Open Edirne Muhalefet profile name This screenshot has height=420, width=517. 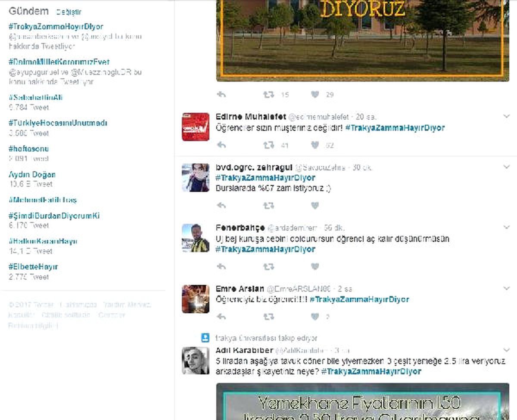click(251, 117)
